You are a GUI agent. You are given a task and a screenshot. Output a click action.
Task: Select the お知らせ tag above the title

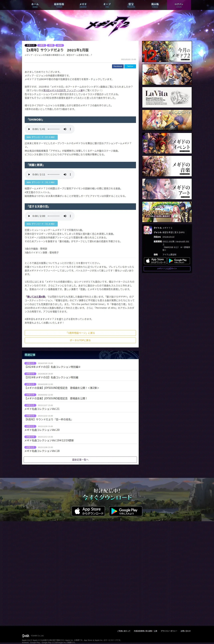31,45
